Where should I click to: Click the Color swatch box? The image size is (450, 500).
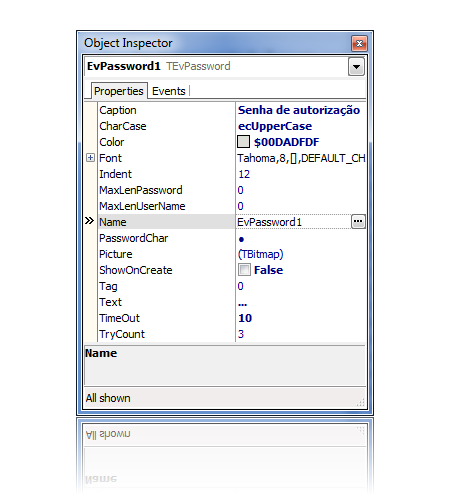[243, 142]
